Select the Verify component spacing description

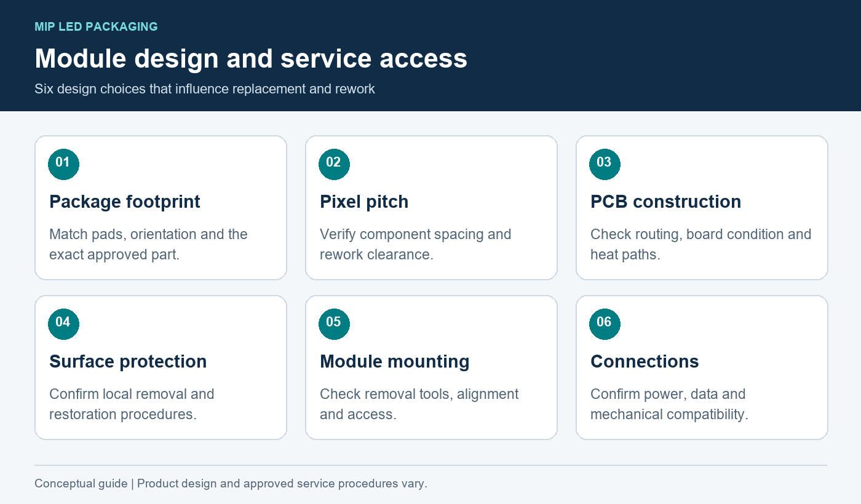pos(416,244)
